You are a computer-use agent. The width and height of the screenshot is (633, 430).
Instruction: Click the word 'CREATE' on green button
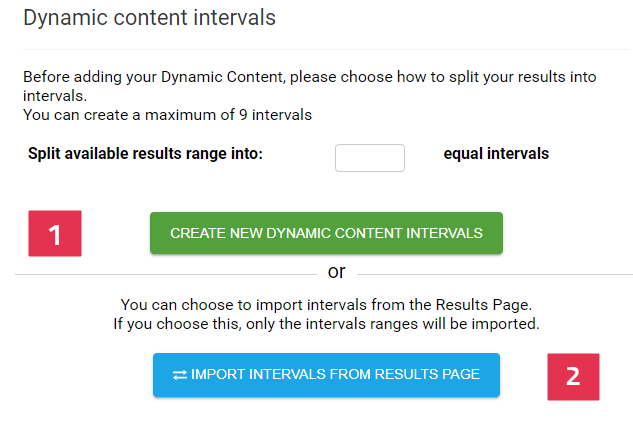198,233
